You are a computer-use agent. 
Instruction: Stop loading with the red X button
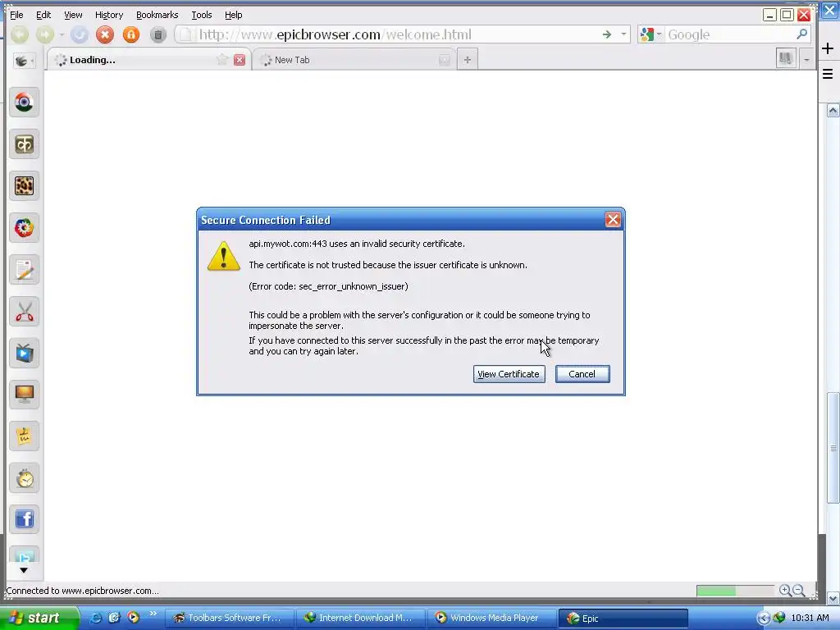pyautogui.click(x=105, y=34)
